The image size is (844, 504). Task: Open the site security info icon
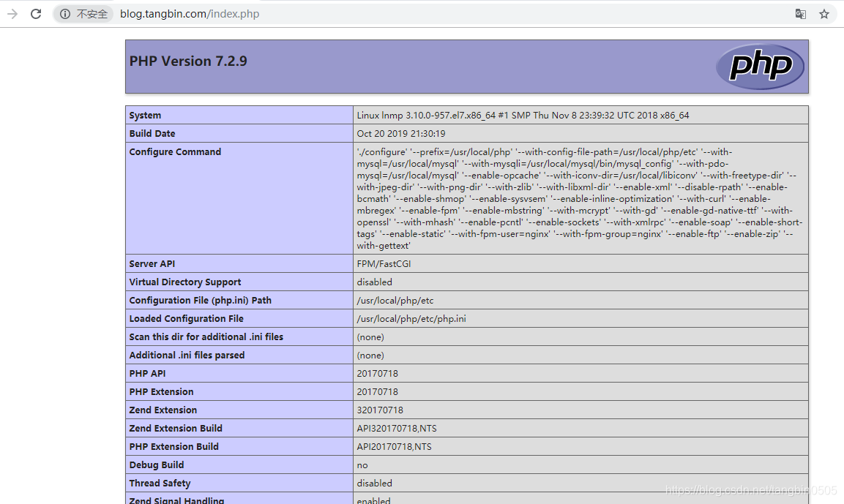[64, 14]
